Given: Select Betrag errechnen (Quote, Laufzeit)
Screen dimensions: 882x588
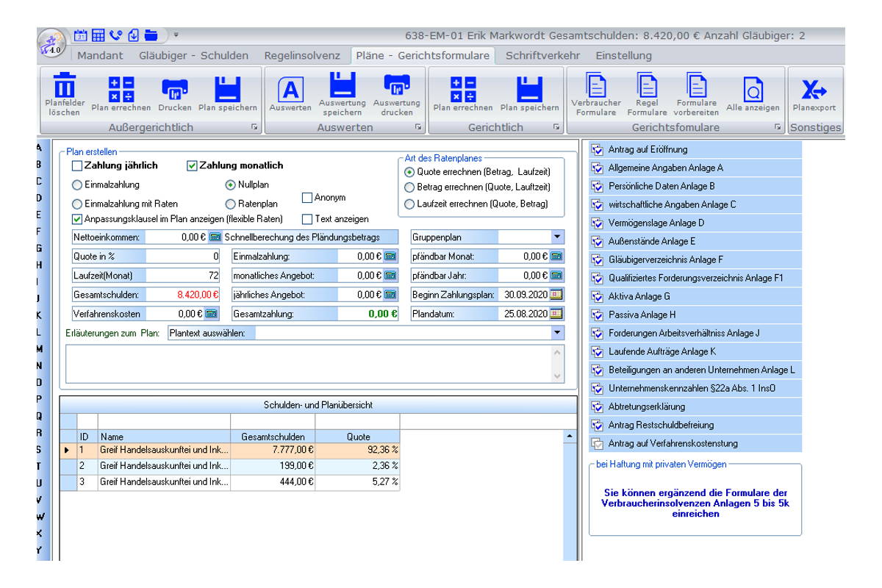Looking at the screenshot, I should point(409,187).
